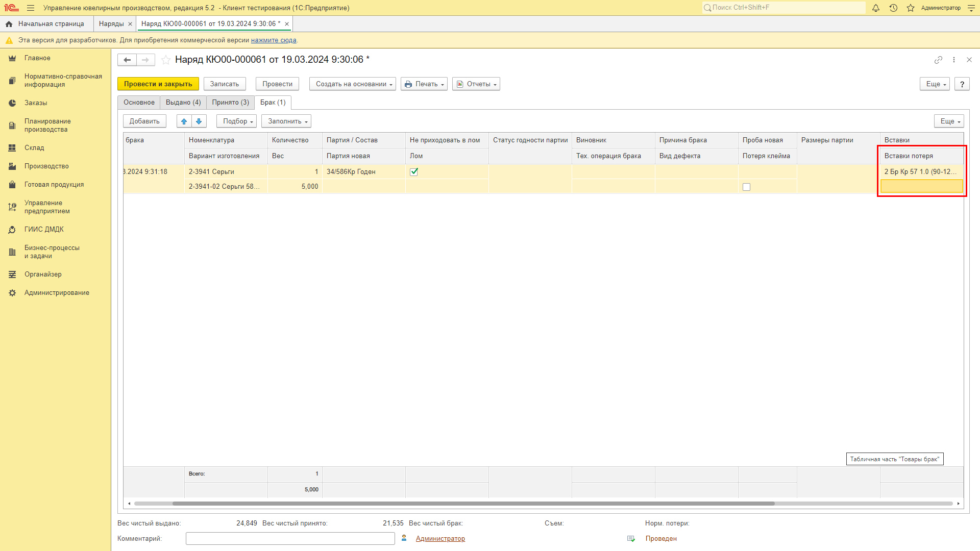Image resolution: width=980 pixels, height=551 pixels.
Task: Copy link to document via chain icon
Action: tap(938, 60)
